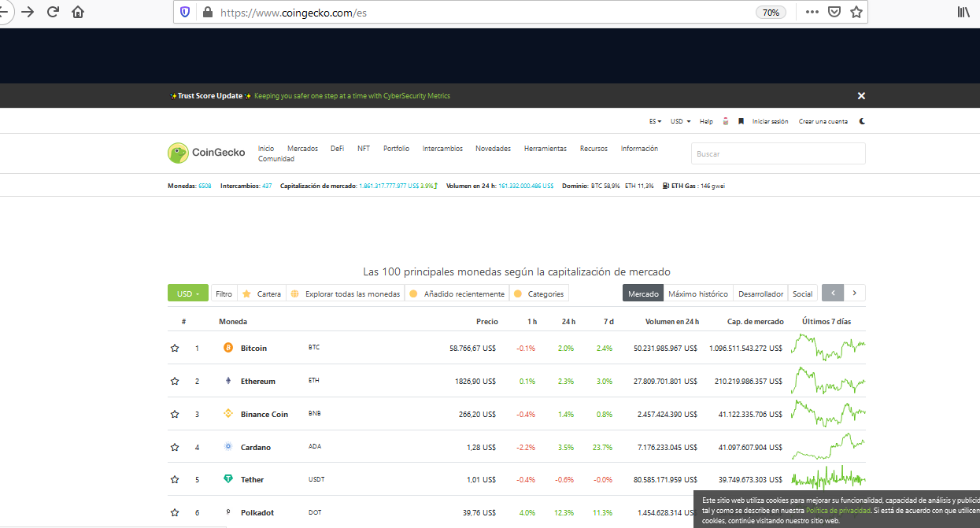This screenshot has height=528, width=980.
Task: Open the CyberSecurity Metrics banner link
Action: pos(352,96)
